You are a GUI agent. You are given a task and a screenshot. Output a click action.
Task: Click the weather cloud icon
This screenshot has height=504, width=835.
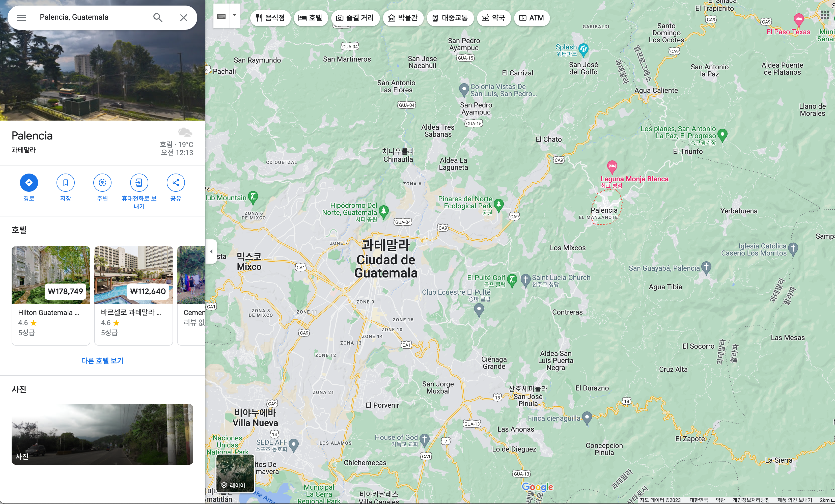(x=185, y=132)
